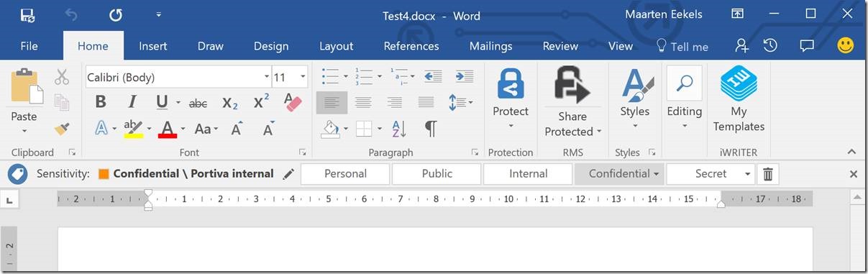Image resolution: width=868 pixels, height=274 pixels.
Task: Open Customize Quick Access Toolbar dropdown
Action: pos(159,15)
